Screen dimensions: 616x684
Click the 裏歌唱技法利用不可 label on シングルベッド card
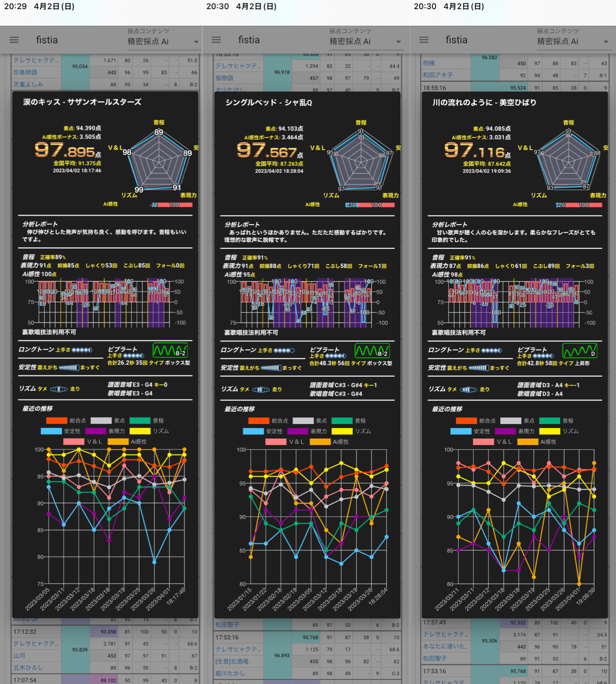pos(251,333)
